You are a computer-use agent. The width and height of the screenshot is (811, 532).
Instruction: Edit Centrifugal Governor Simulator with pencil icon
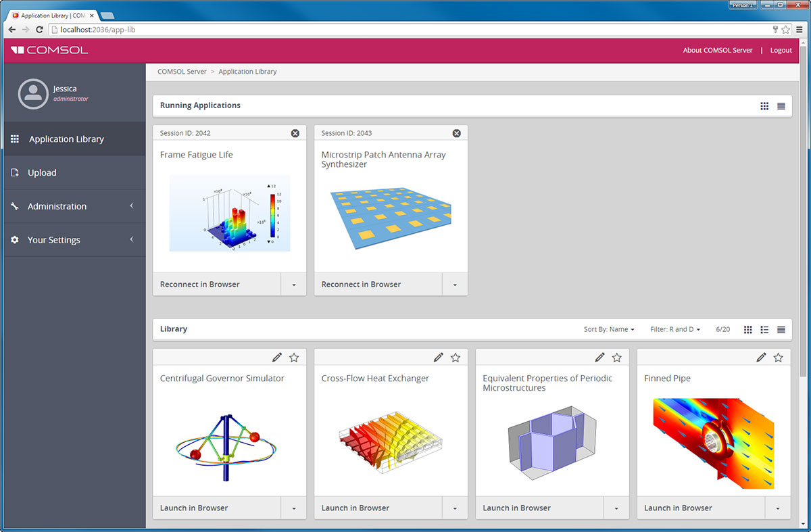[x=277, y=357]
